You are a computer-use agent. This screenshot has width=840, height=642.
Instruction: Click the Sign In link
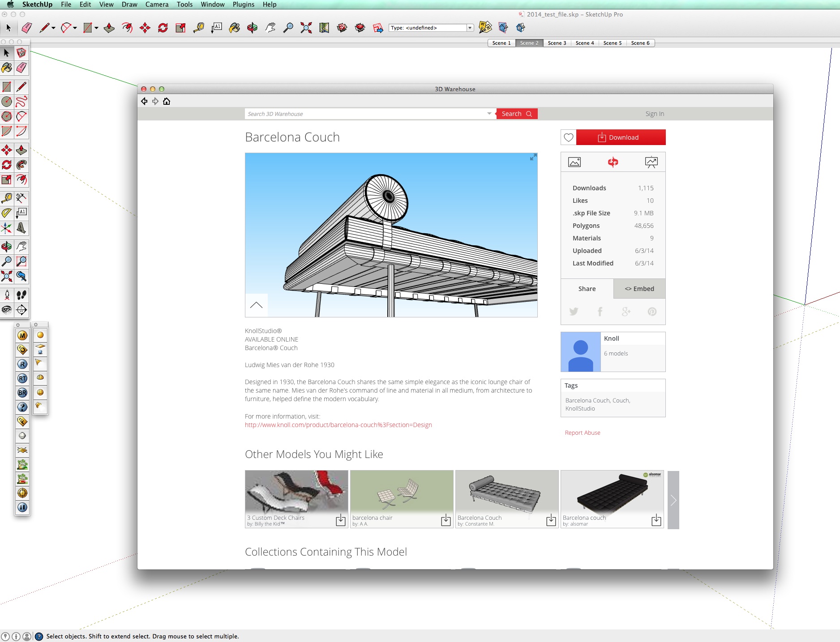coord(655,114)
